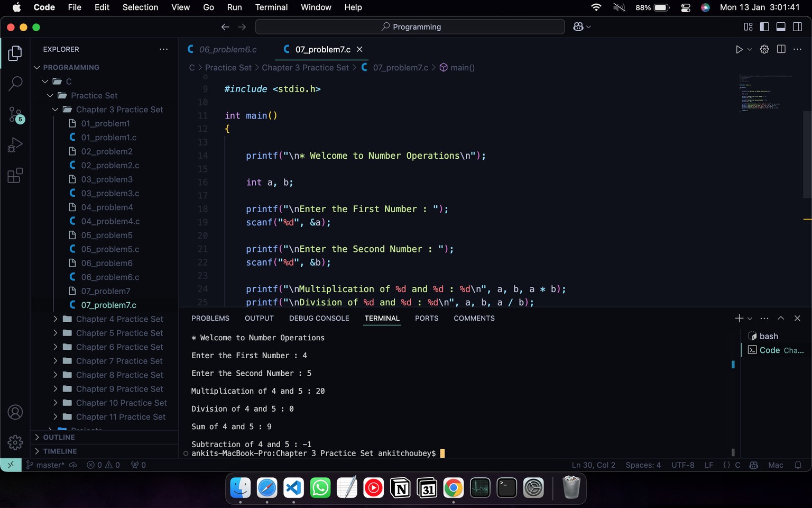812x508 pixels.
Task: Click the Programming command center search box
Action: (410, 27)
